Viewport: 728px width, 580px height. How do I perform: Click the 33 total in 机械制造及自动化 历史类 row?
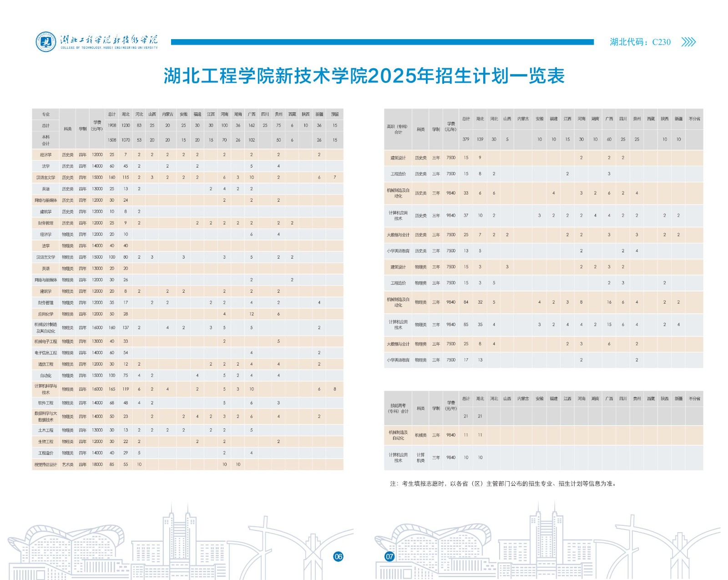(466, 193)
